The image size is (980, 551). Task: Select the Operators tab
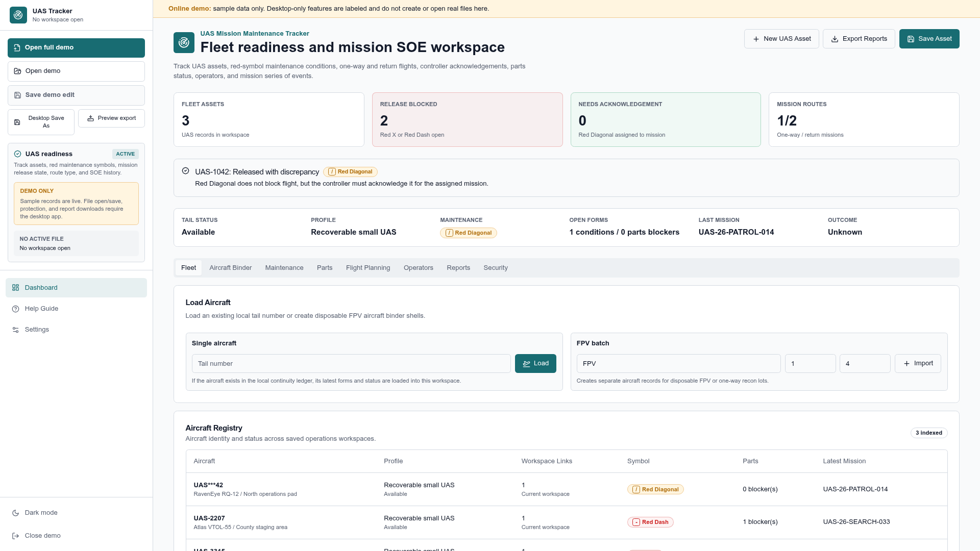pos(419,268)
